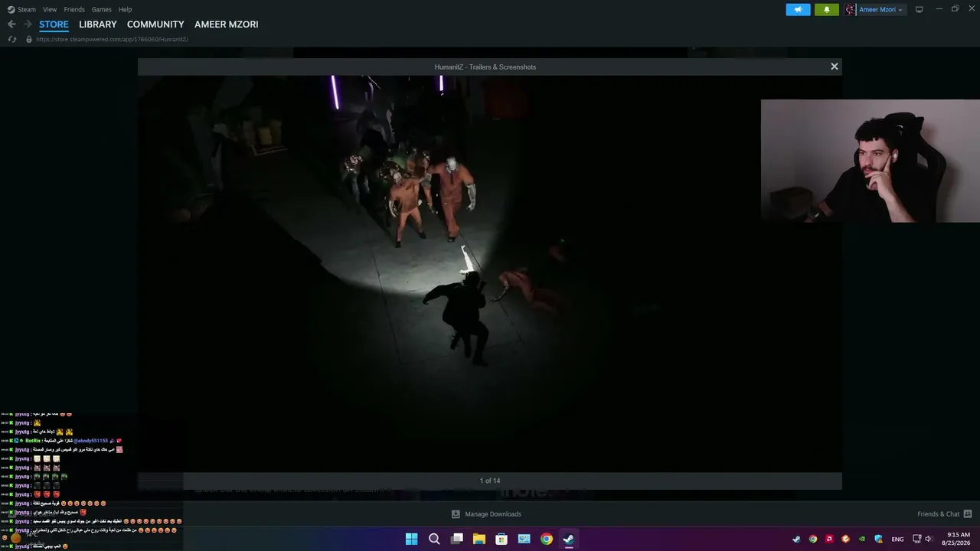This screenshot has height=551, width=980.
Task: Open the View menu
Action: click(x=50, y=9)
